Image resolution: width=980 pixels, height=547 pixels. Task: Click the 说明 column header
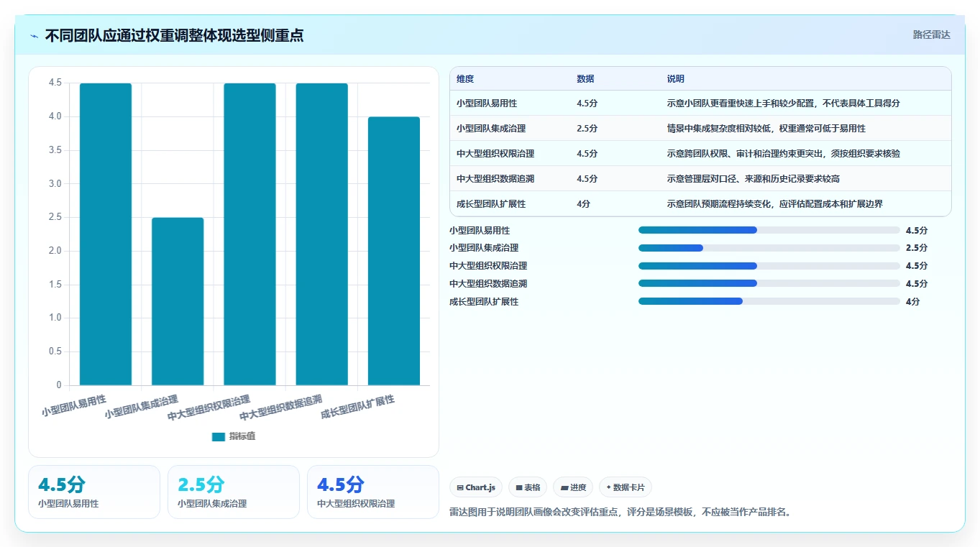(x=676, y=79)
